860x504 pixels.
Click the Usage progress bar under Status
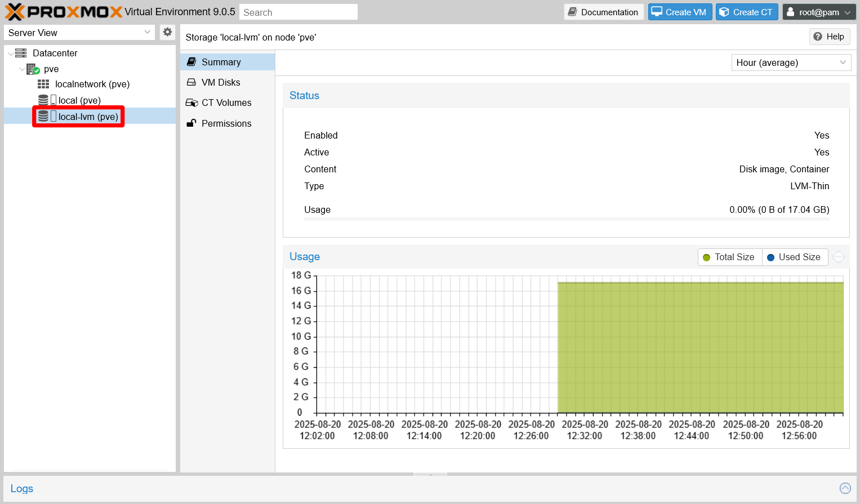tap(567, 218)
